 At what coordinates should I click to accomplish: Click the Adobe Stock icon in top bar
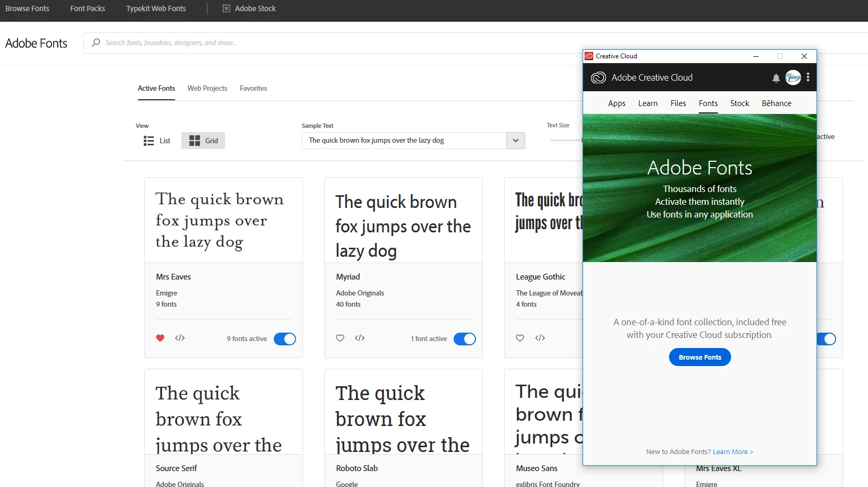(x=227, y=8)
